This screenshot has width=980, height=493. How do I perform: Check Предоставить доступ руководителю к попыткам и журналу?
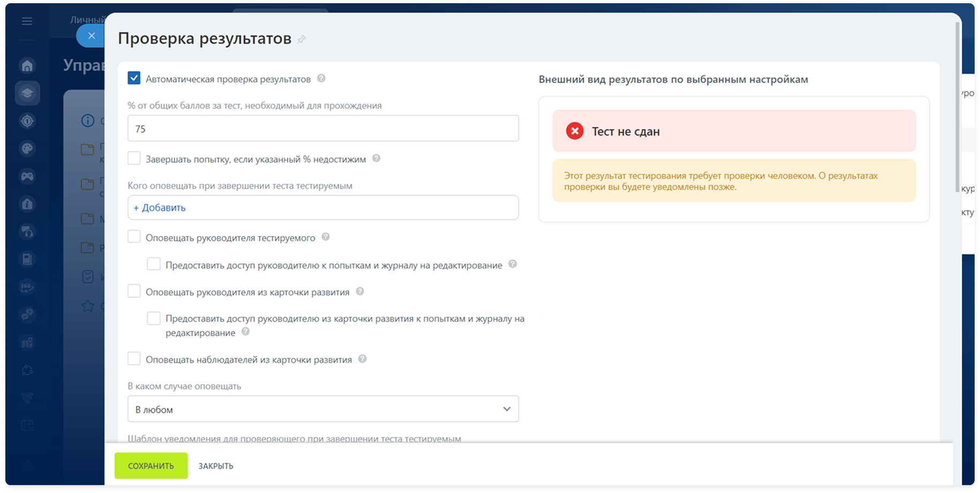(154, 264)
